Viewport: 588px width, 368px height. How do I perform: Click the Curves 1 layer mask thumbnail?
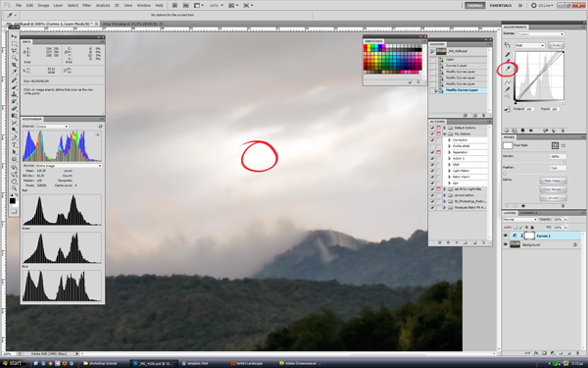(529, 236)
